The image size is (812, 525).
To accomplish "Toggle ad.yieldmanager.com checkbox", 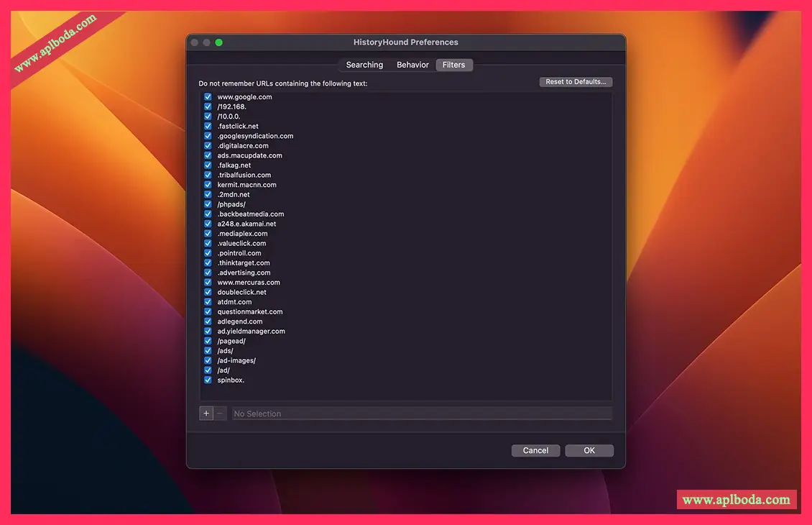I will pyautogui.click(x=208, y=331).
